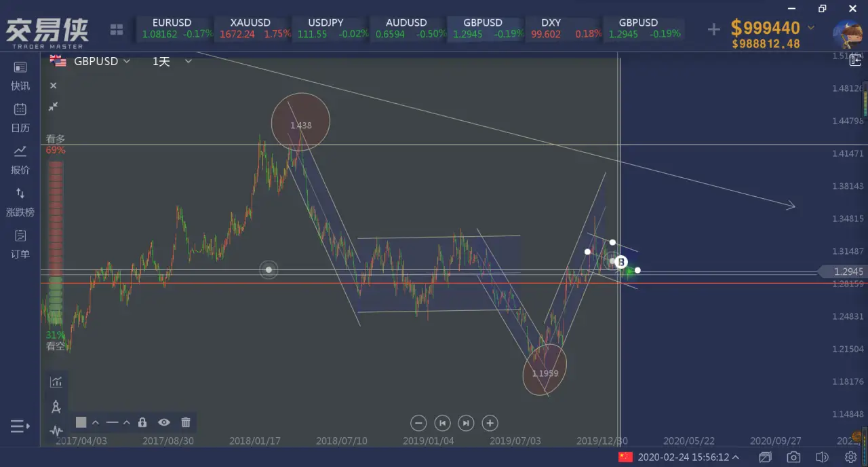Open the 日历 calendar panel

[x=20, y=117]
